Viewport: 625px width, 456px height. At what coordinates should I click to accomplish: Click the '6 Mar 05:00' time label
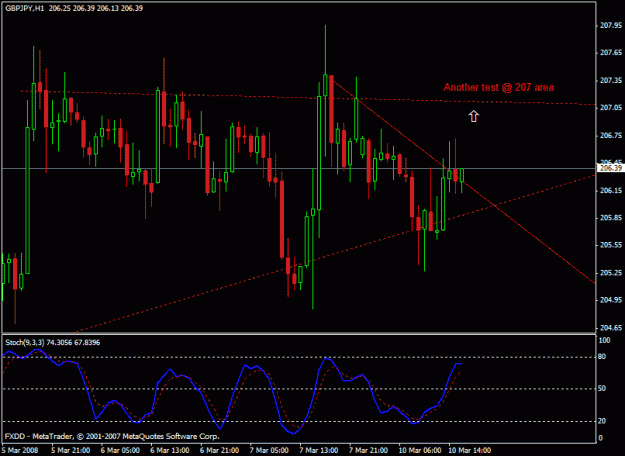coord(121,450)
